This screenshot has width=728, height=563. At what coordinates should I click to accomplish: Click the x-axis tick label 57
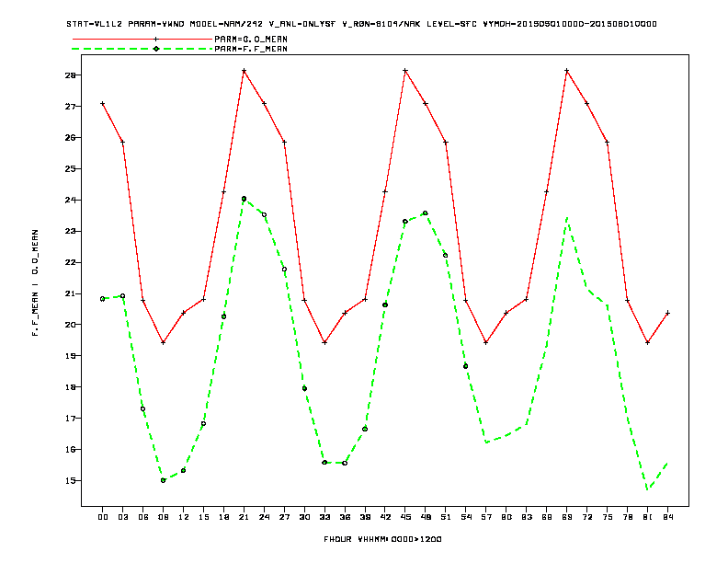point(486,517)
